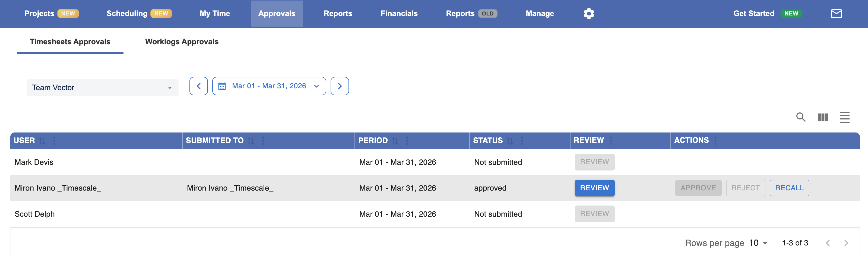
Task: Select the Approvals menu item
Action: [277, 14]
